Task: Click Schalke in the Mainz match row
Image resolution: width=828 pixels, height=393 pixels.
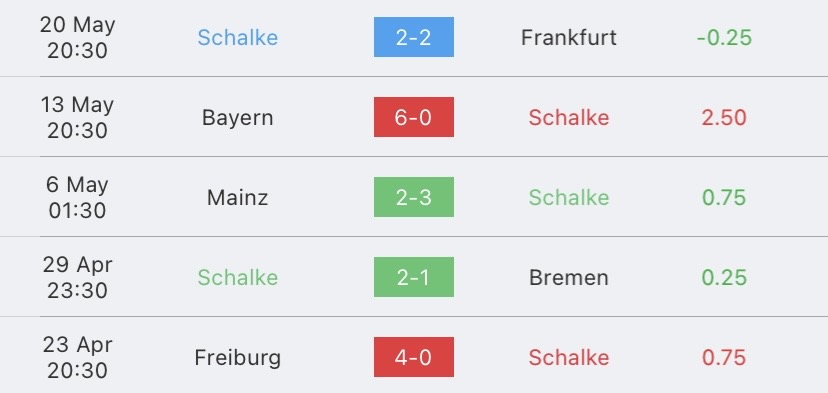Action: [569, 198]
